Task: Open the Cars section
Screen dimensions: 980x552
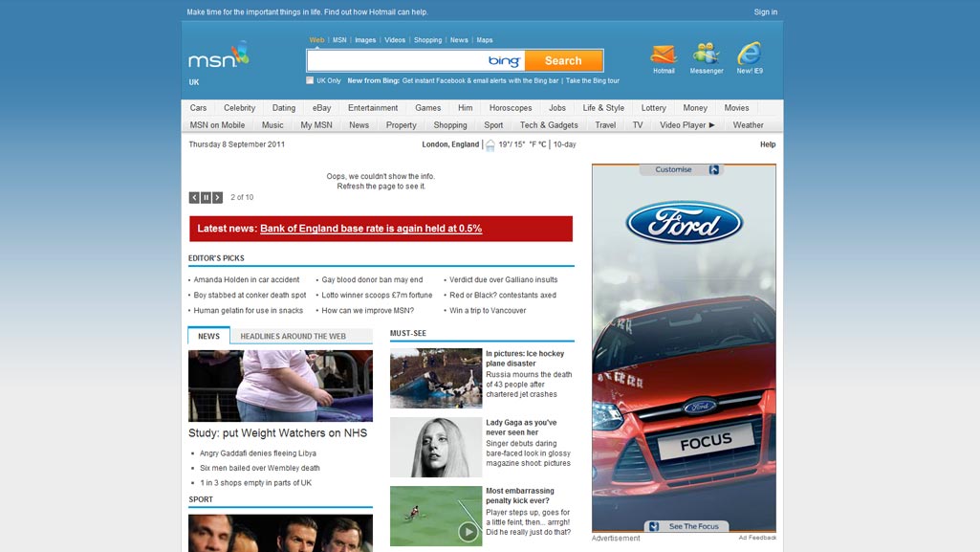Action: pos(198,108)
